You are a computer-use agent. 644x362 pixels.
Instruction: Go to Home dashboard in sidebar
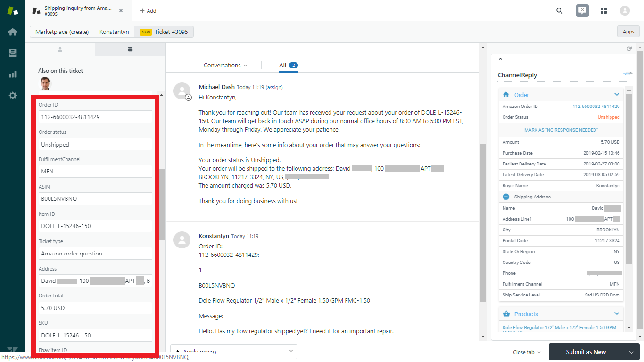[13, 32]
